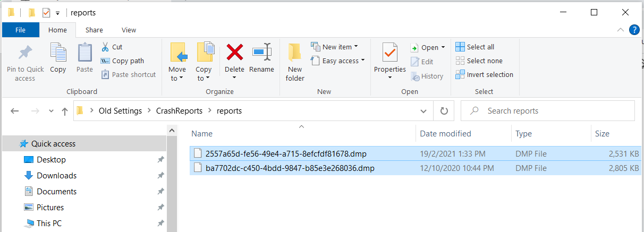Click Paste shortcut in ribbon
The width and height of the screenshot is (644, 232).
pos(129,74)
